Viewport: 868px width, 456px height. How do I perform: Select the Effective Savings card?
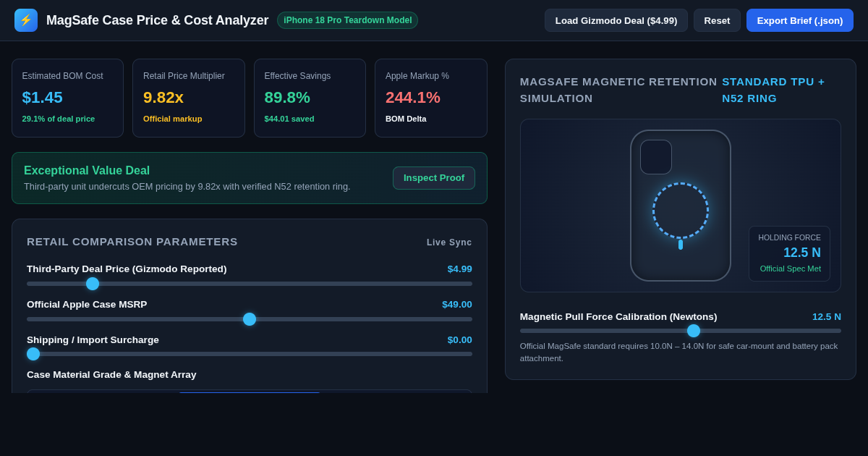(x=310, y=98)
